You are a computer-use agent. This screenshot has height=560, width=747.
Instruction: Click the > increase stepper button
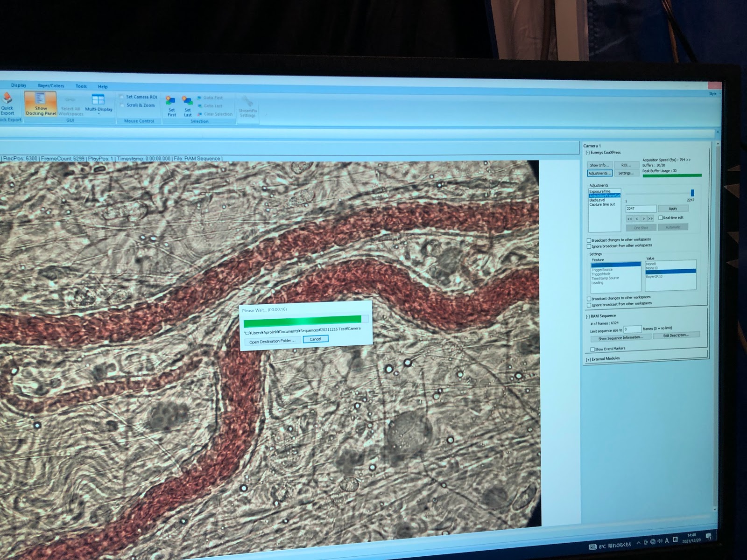point(644,218)
